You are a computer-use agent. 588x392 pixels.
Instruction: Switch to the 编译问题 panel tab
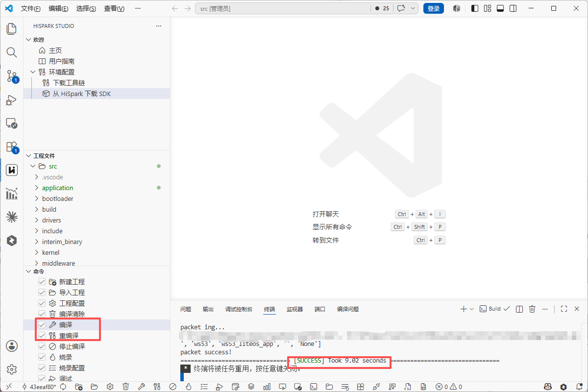click(x=348, y=309)
